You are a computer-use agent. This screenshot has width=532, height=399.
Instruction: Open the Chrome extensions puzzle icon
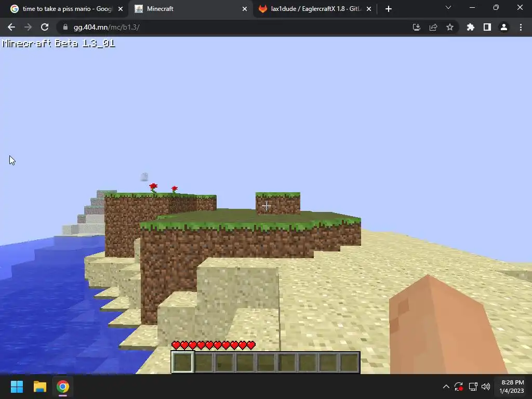[470, 27]
